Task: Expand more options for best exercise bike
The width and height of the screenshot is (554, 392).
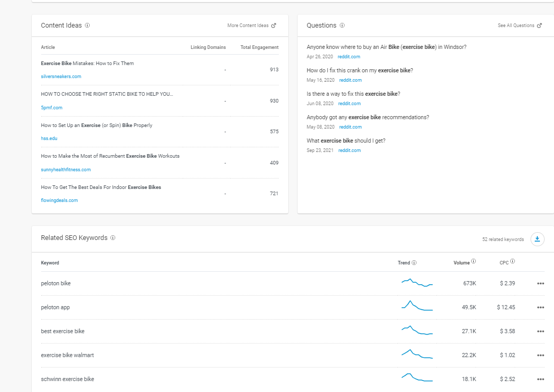Action: pos(540,332)
